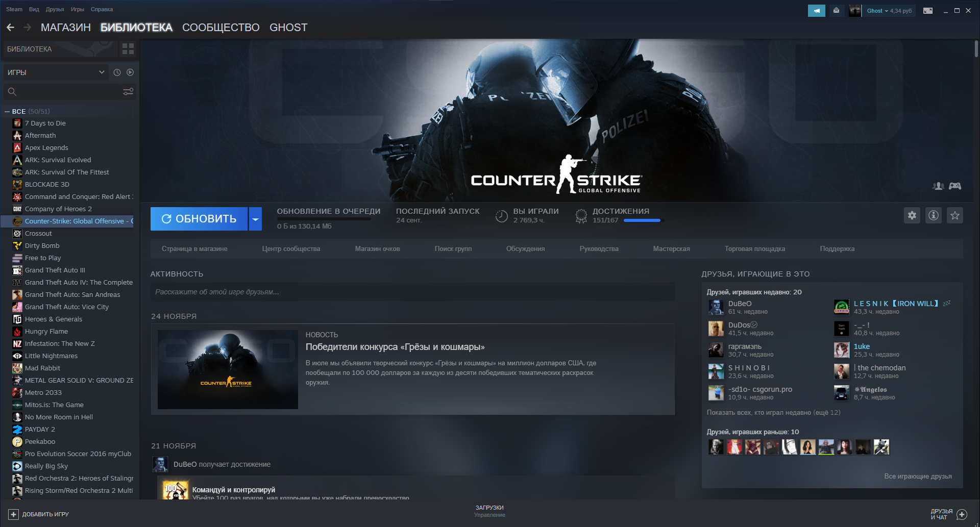
Task: Switch to БИБЛИОТЕКА tab
Action: click(136, 28)
